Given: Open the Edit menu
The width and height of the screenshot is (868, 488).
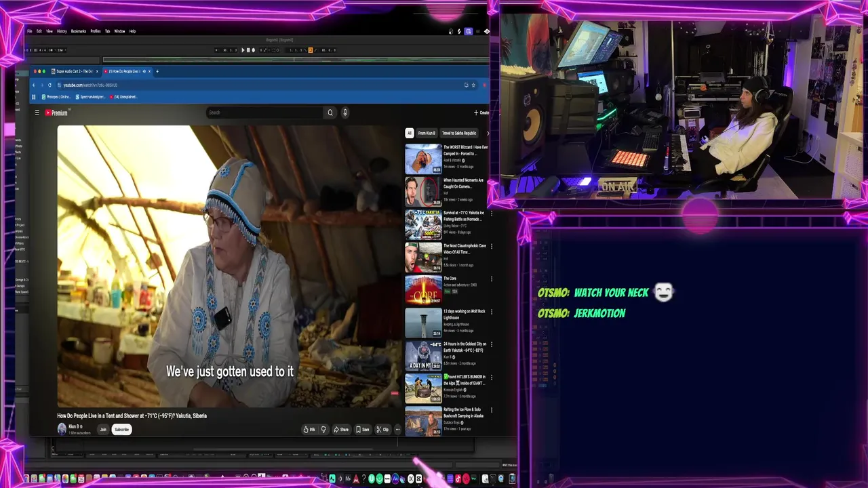Looking at the screenshot, I should 39,31.
